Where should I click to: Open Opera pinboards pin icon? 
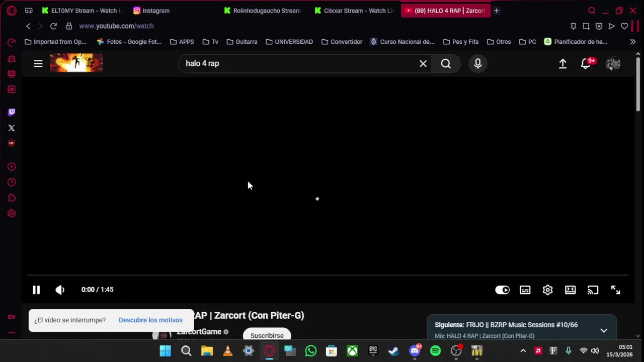574,26
